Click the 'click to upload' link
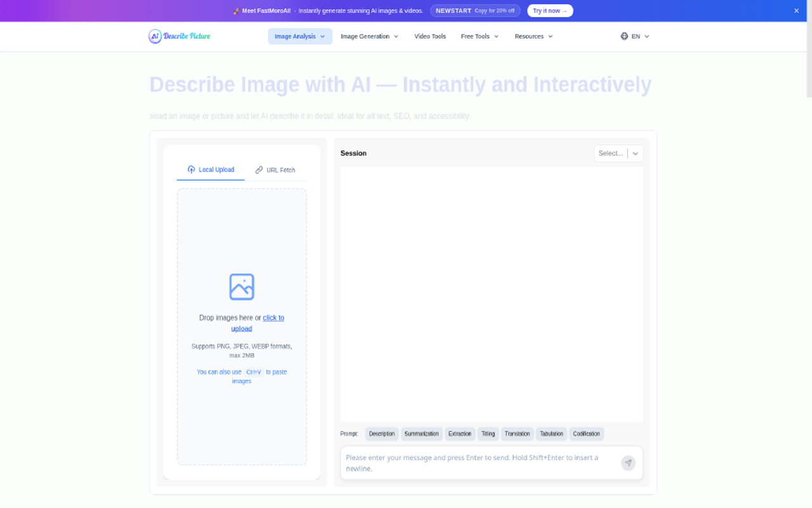 [x=258, y=323]
